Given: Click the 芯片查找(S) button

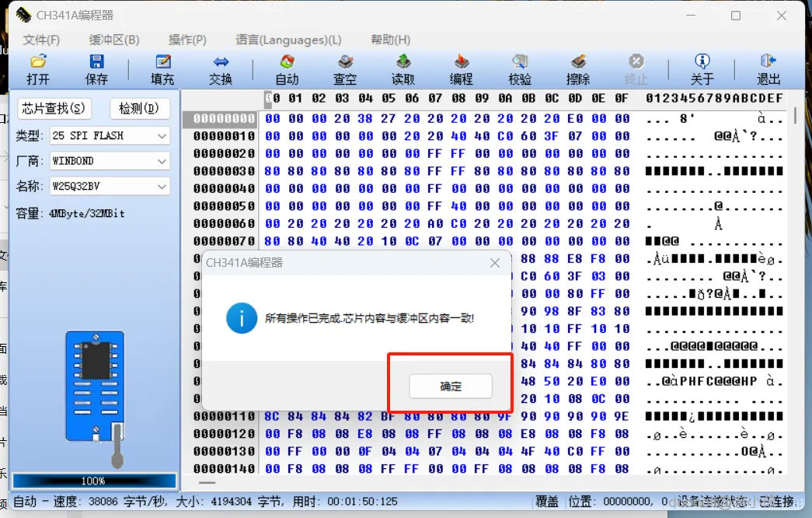Looking at the screenshot, I should coord(54,108).
